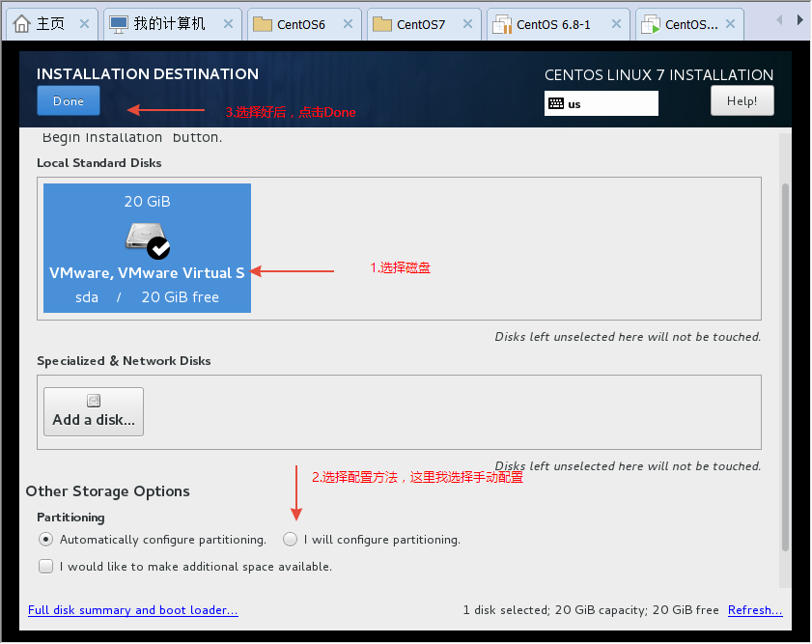812x644 pixels.
Task: Switch to the 主页 tab
Action: tap(50, 24)
